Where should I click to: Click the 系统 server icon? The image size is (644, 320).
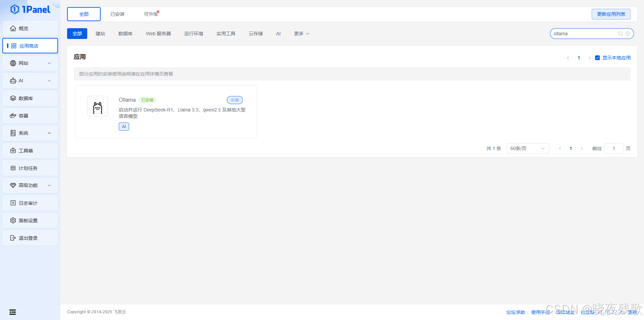(13, 133)
